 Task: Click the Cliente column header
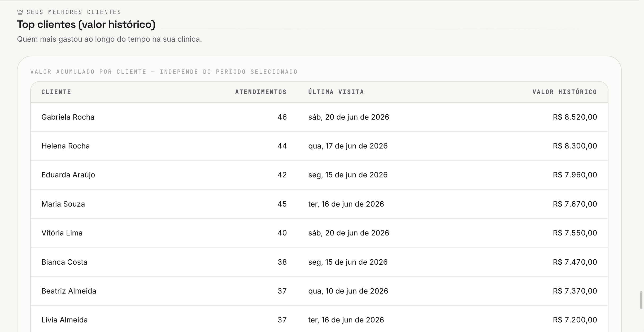pyautogui.click(x=56, y=92)
